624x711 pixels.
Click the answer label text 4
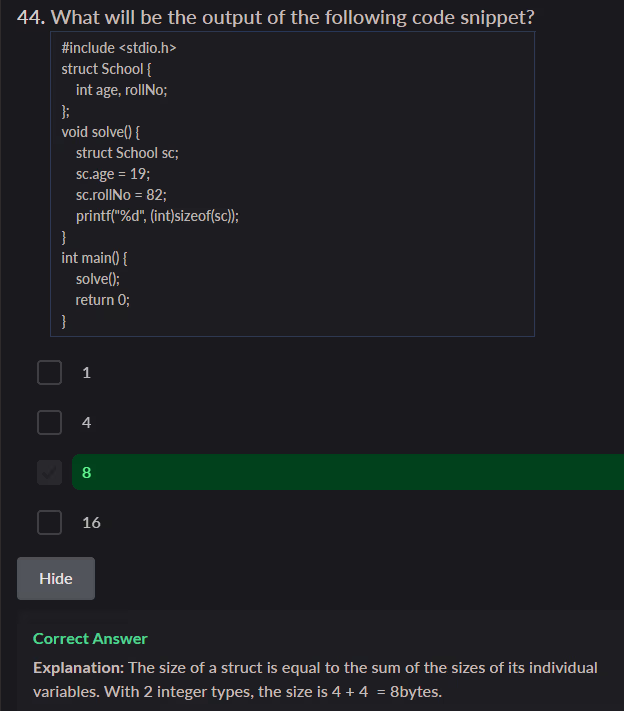pyautogui.click(x=86, y=423)
